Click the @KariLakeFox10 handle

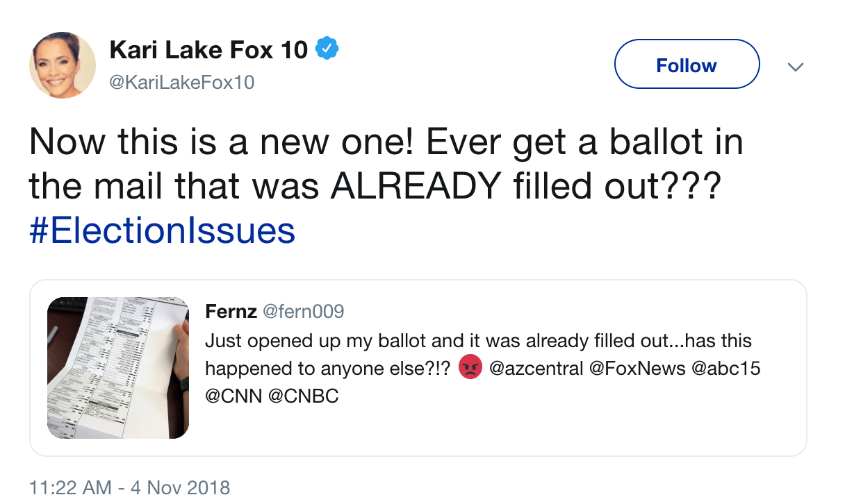coord(182,83)
